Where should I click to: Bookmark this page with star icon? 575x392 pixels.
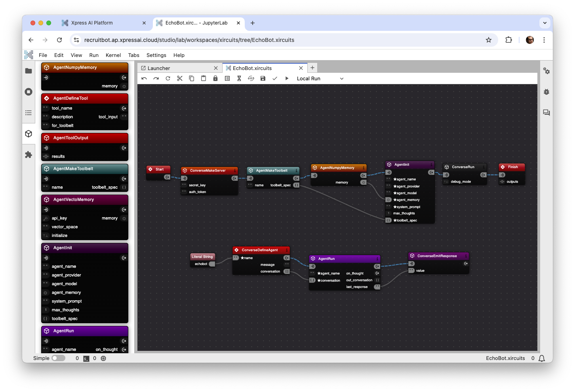point(489,40)
